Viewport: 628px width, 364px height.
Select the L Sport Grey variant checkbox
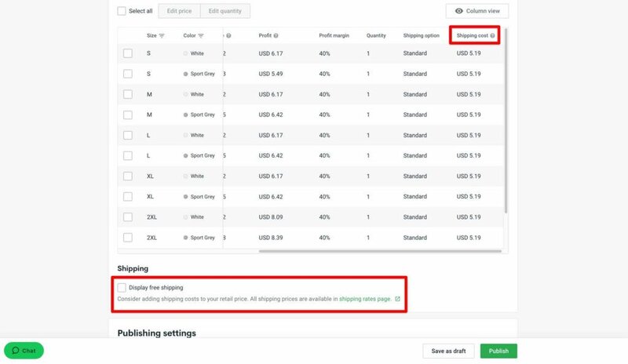click(128, 155)
